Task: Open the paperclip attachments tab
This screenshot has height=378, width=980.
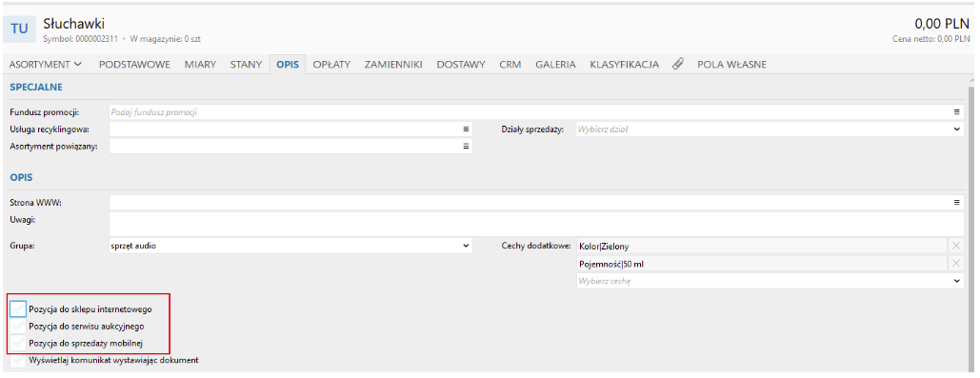Action: (x=678, y=64)
